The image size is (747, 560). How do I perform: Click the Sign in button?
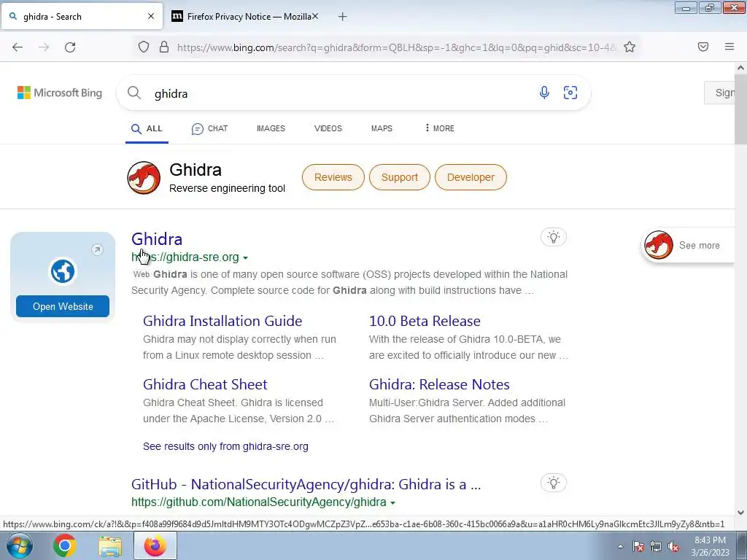[x=720, y=93]
